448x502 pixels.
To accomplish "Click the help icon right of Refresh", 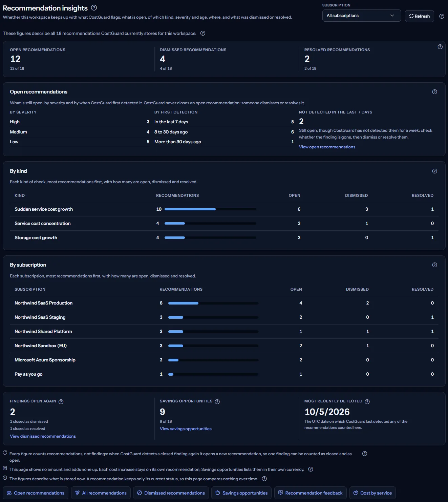I will pyautogui.click(x=442, y=16).
